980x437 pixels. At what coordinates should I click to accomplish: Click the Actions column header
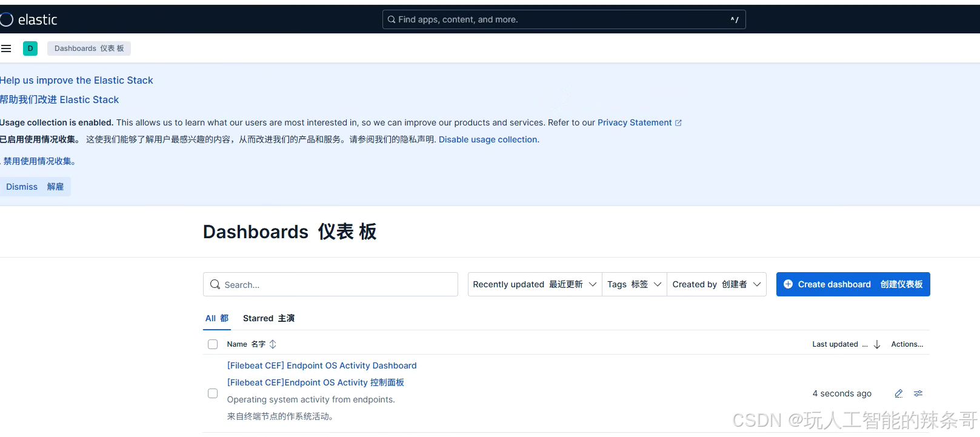[x=907, y=344]
